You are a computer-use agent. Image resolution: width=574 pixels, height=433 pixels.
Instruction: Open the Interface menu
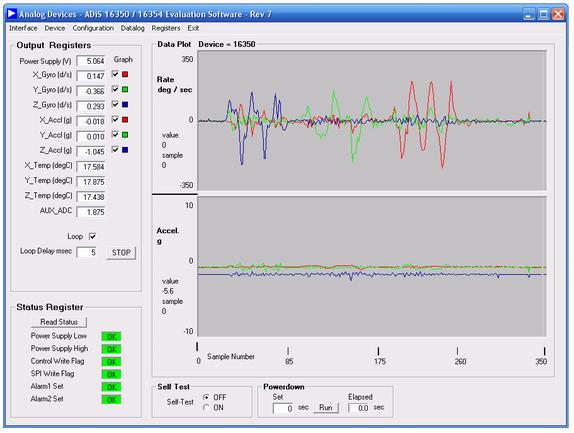pyautogui.click(x=23, y=28)
